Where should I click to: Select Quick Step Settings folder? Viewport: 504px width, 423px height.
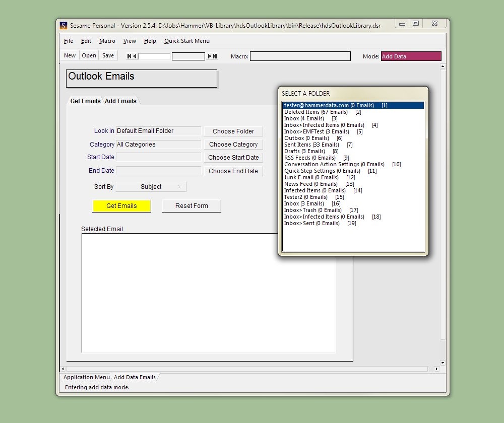[x=353, y=171]
